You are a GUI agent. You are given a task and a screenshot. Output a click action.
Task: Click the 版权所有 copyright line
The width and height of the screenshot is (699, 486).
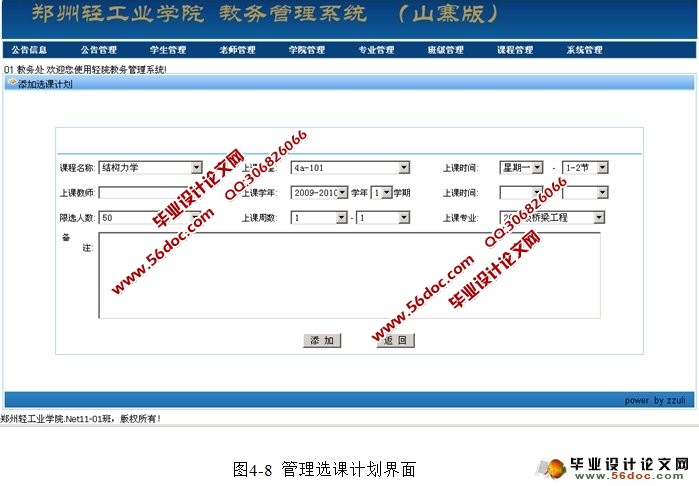pos(81,418)
